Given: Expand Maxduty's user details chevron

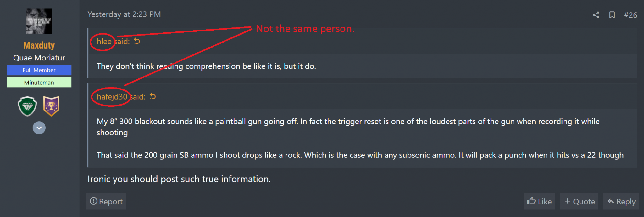Looking at the screenshot, I should [x=39, y=128].
